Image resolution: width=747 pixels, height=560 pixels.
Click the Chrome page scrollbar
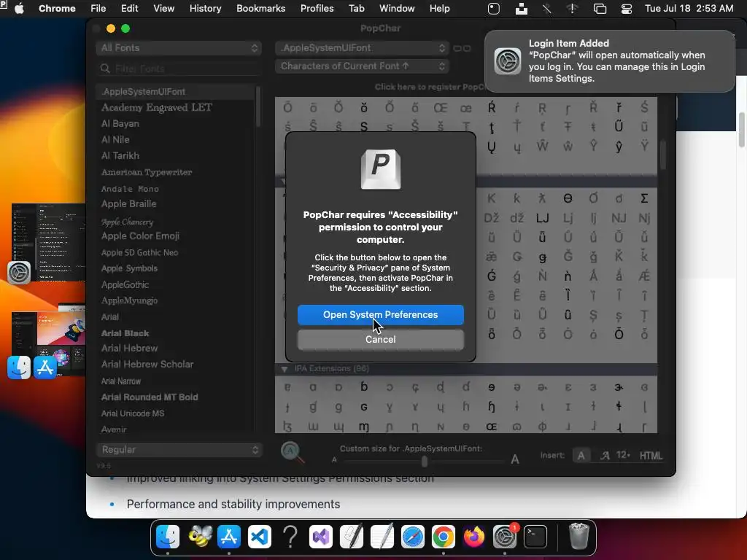click(x=741, y=130)
